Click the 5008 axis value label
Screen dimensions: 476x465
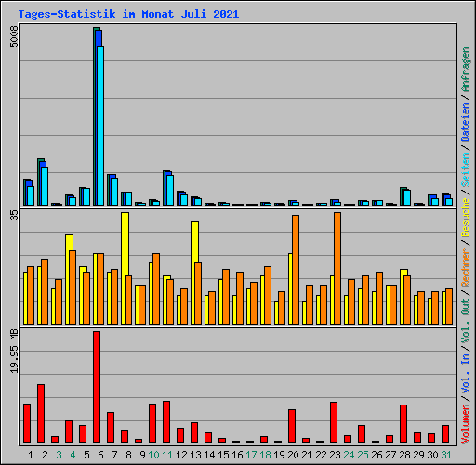pyautogui.click(x=14, y=36)
